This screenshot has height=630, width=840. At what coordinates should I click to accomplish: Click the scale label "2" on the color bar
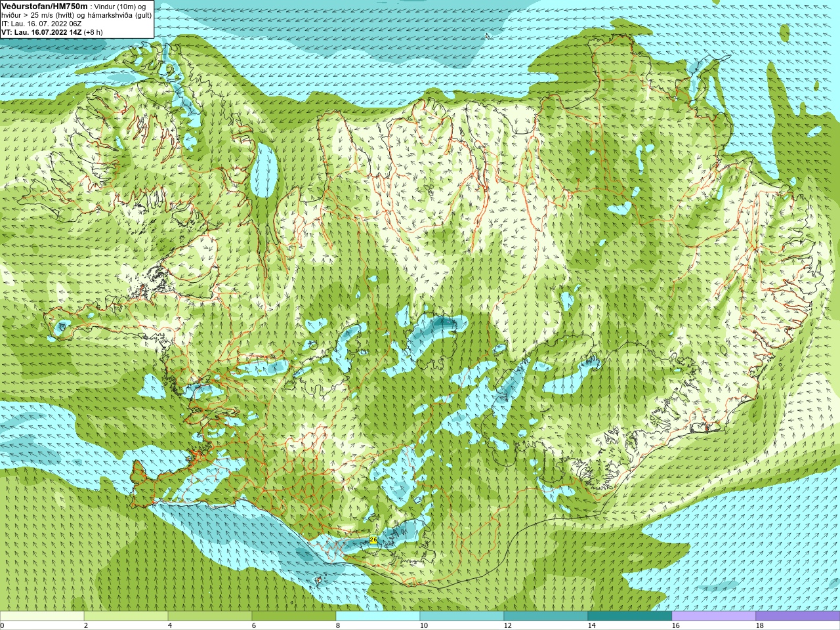[86, 625]
